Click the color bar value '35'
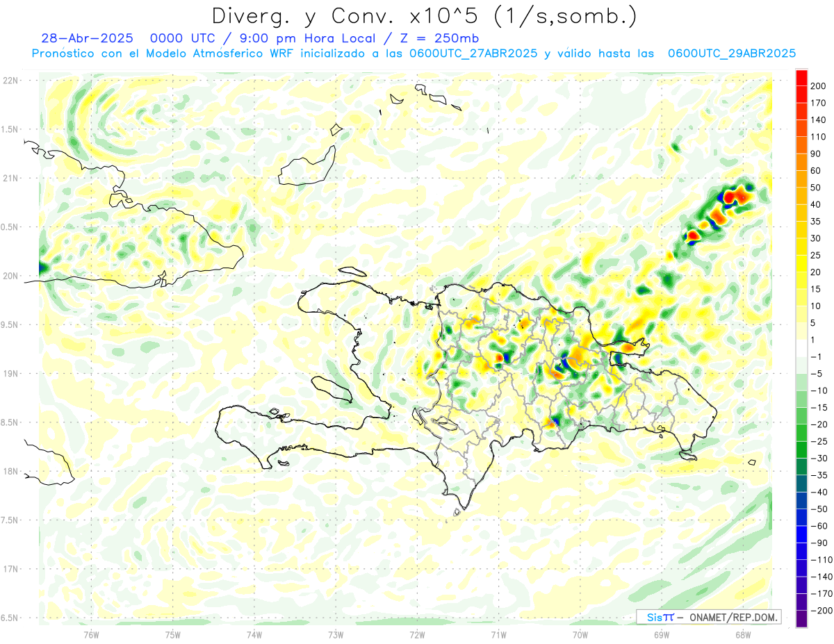Viewport: 834px width, 644px height. coord(816,222)
